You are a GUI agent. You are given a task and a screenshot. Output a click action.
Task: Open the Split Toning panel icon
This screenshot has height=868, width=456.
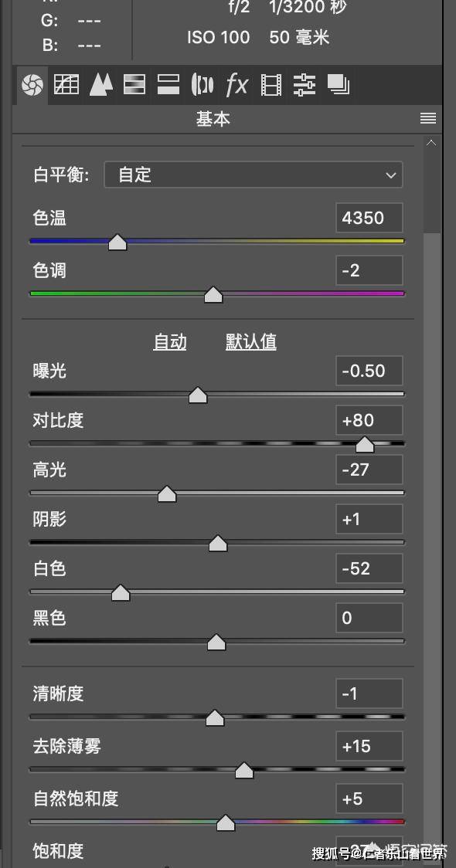(168, 84)
